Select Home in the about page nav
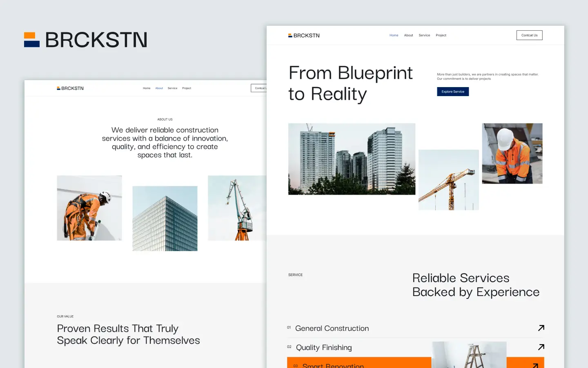This screenshot has width=588, height=368. (147, 88)
